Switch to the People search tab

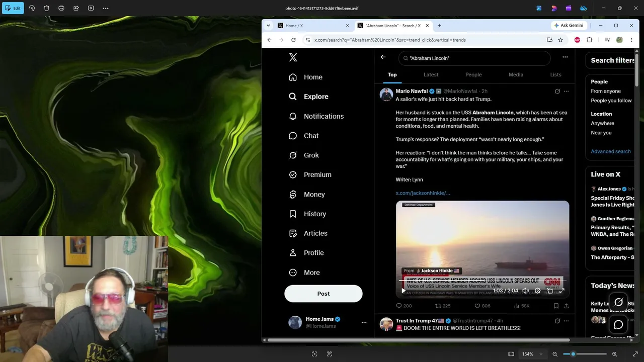point(473,74)
